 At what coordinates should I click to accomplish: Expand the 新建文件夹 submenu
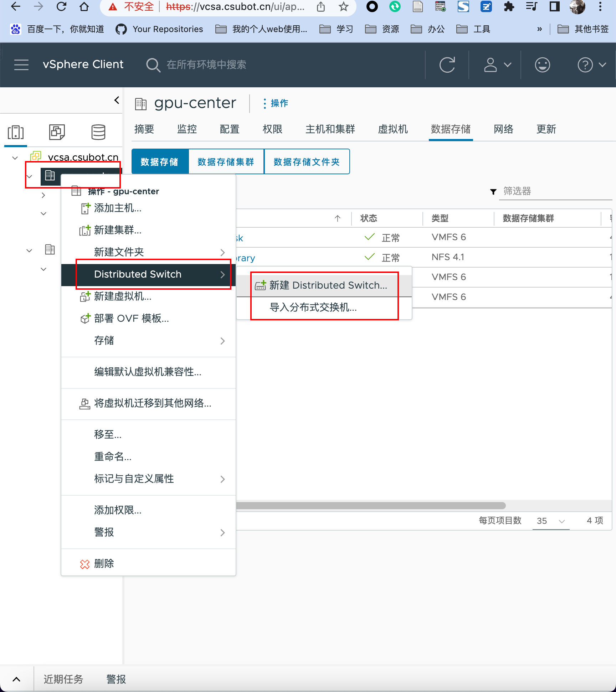pos(148,252)
